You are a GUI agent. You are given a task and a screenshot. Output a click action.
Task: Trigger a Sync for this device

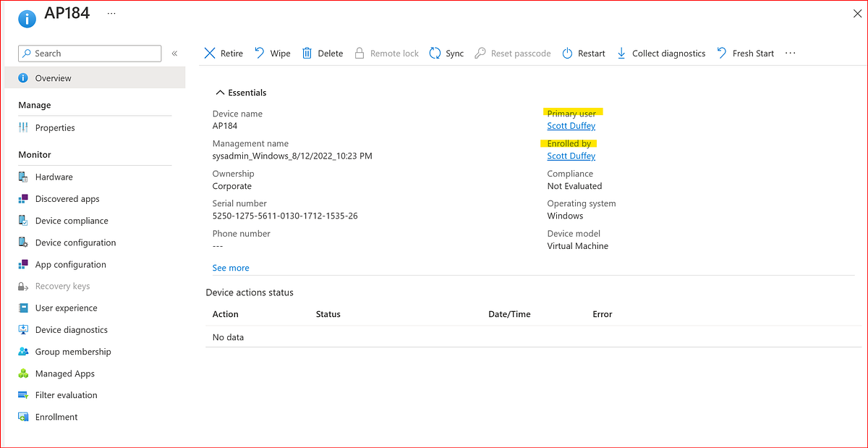point(446,53)
